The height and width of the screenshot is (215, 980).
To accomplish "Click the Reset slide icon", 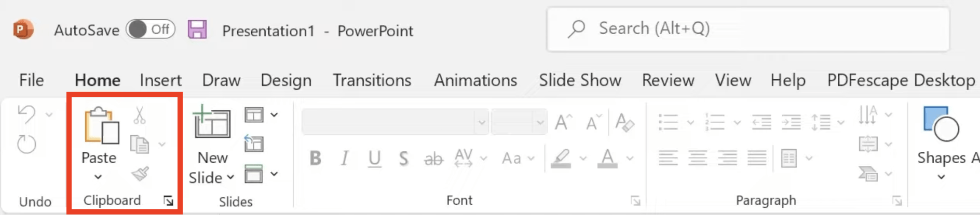I will 254,143.
